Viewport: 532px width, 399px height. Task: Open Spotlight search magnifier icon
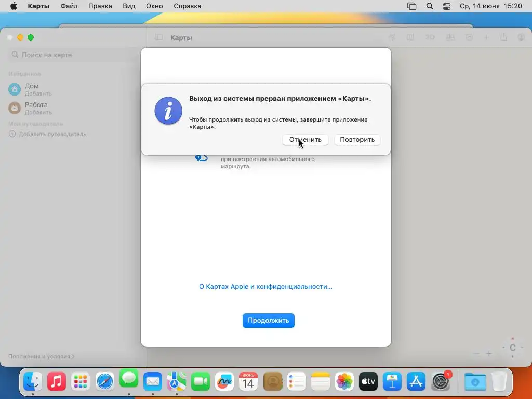tap(430, 6)
